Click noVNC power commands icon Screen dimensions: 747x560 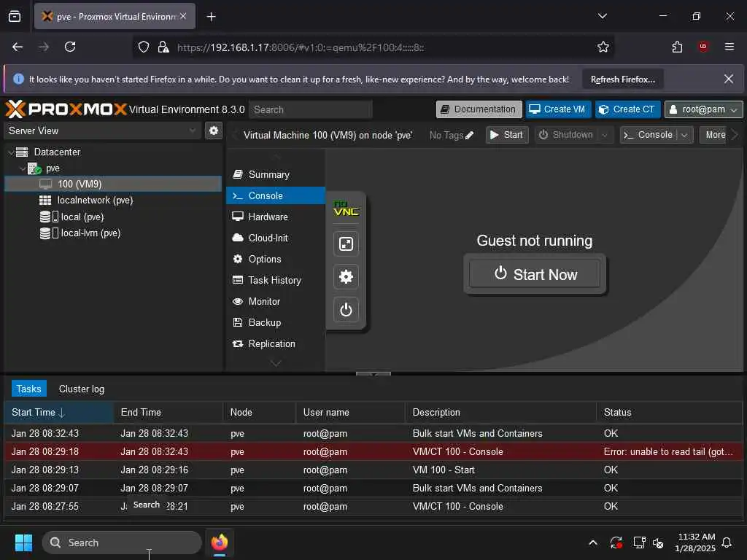[346, 310]
